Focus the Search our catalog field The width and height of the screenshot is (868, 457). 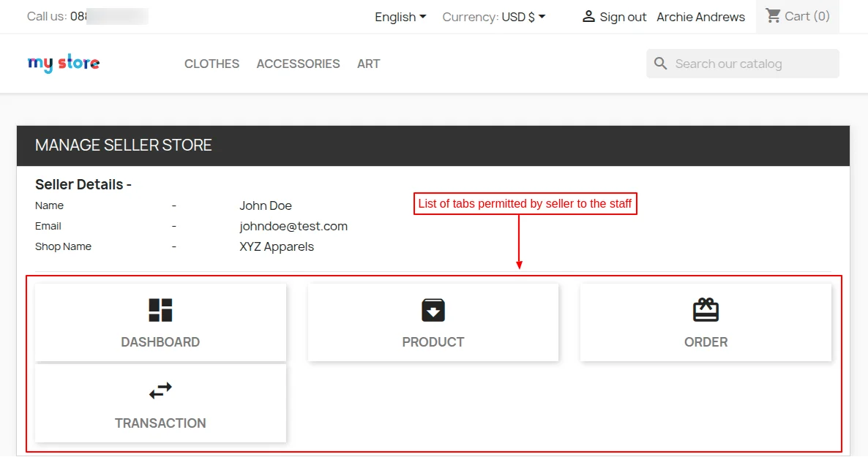click(x=752, y=64)
